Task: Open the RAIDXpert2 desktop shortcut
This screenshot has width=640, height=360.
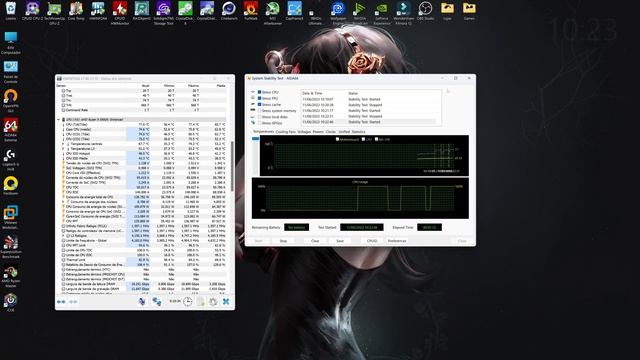Action: pyautogui.click(x=142, y=11)
